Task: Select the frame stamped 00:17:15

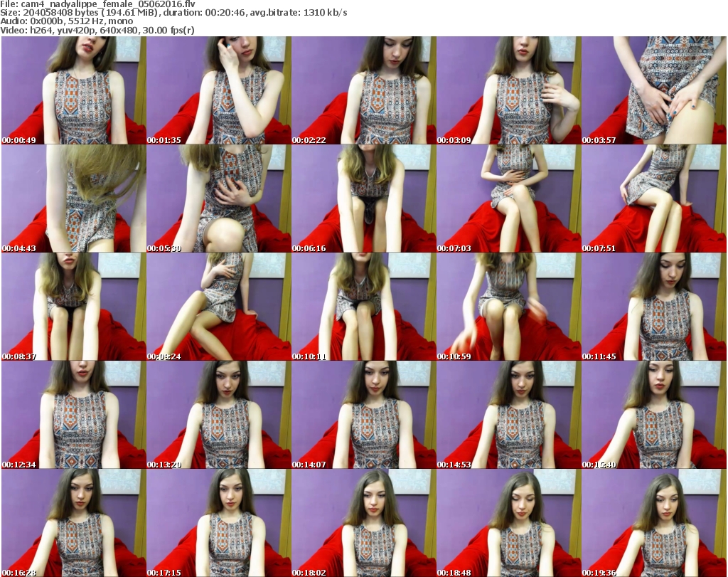Action: click(219, 523)
